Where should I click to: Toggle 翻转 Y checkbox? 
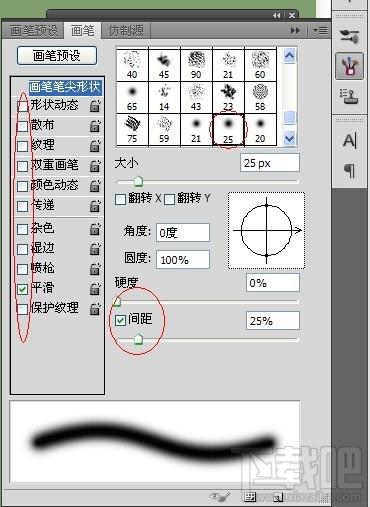170,200
